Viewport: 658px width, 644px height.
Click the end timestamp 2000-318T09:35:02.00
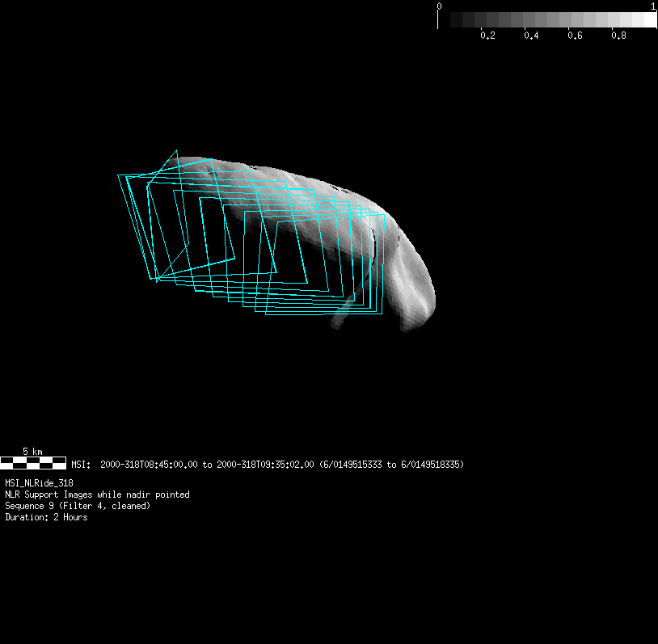coord(265,465)
